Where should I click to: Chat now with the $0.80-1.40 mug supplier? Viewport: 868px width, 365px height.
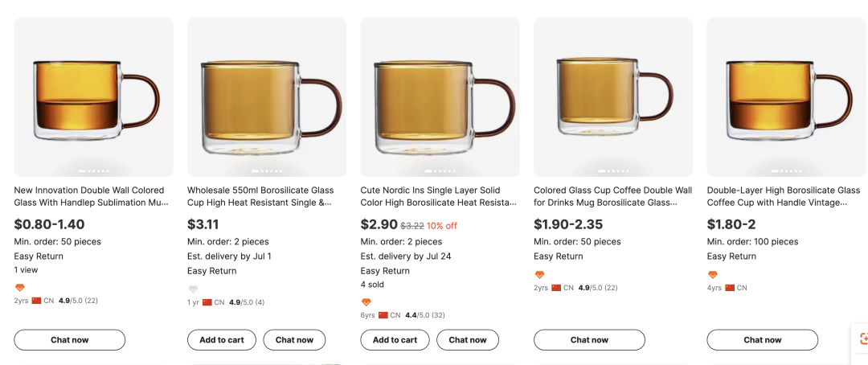70,340
